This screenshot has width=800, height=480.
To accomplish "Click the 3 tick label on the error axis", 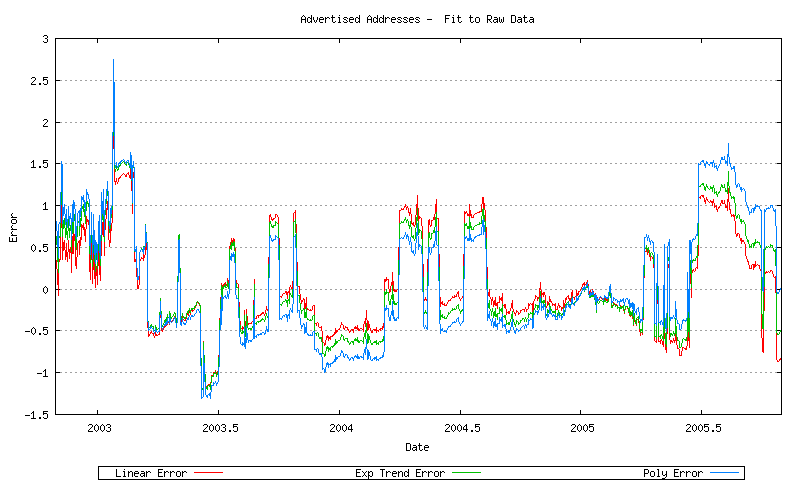I will coord(44,39).
